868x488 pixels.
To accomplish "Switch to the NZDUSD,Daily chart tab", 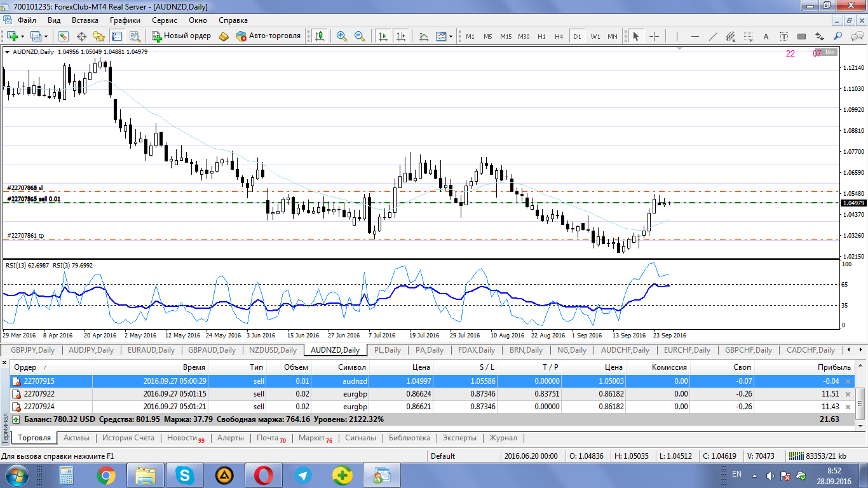I will tap(273, 350).
